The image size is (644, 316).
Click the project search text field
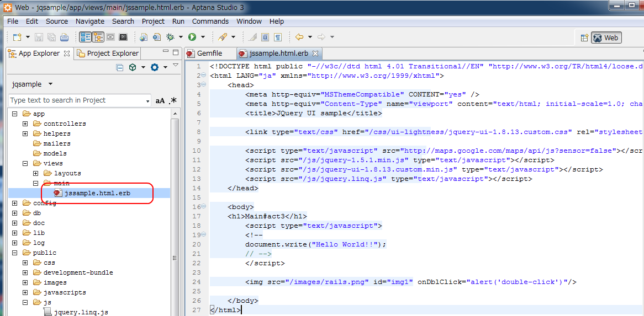(x=80, y=100)
